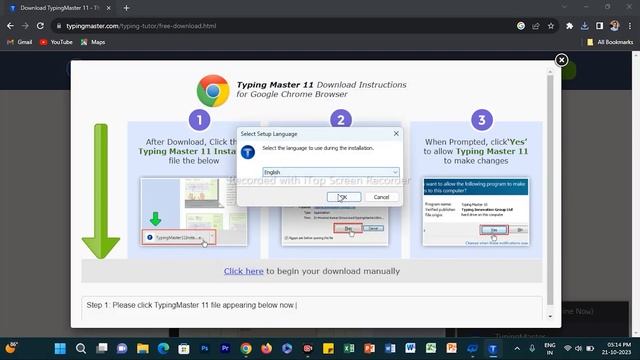Image resolution: width=640 pixels, height=360 pixels.
Task: Open All Bookmarks folder
Action: point(610,42)
